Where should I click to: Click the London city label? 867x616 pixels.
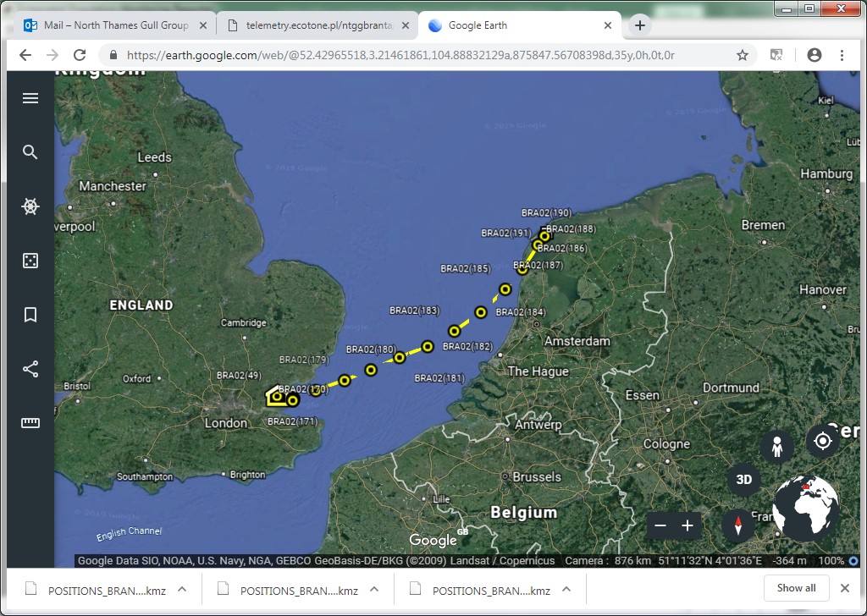(226, 423)
